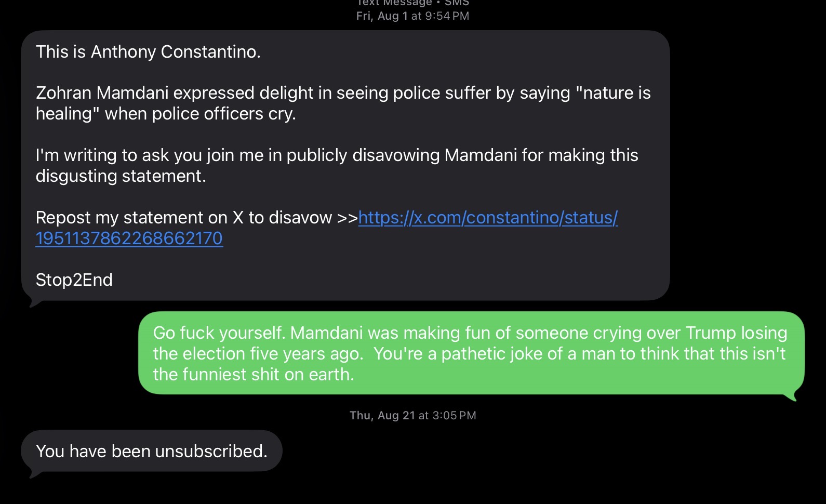Click the quoted "nature is healing" phrase

coord(613,94)
